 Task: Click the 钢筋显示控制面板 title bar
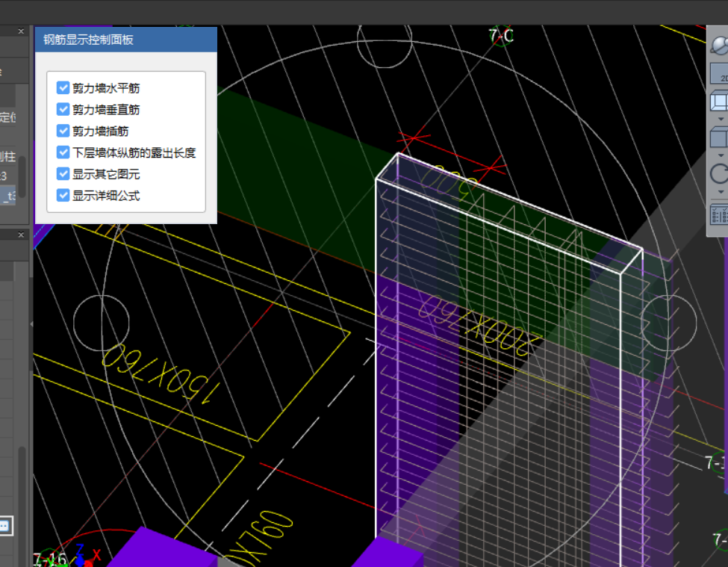tap(126, 40)
